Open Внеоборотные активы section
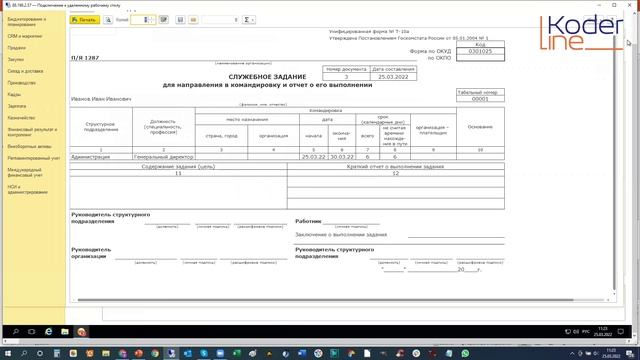The height and width of the screenshot is (360, 640). [x=29, y=146]
